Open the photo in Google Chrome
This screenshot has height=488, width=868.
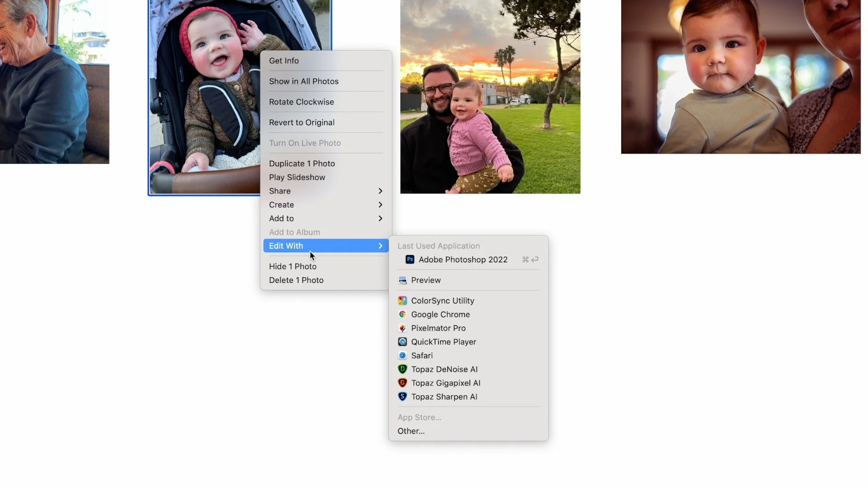tap(440, 314)
